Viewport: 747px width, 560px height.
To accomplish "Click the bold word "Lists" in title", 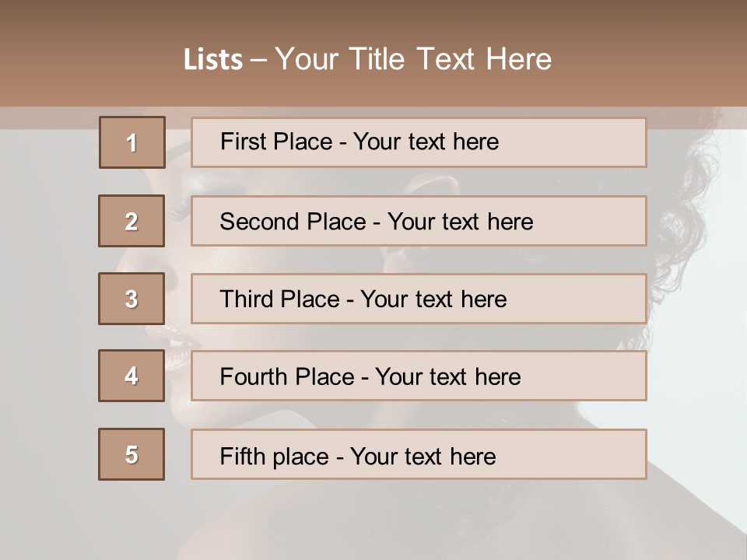I will point(213,60).
